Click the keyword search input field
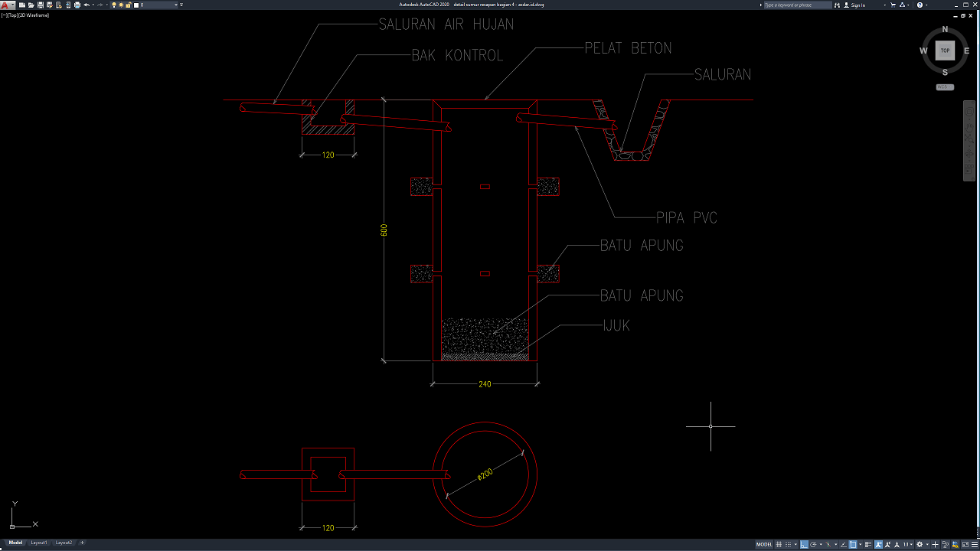Screen dimensions: 980x551 coord(796,5)
